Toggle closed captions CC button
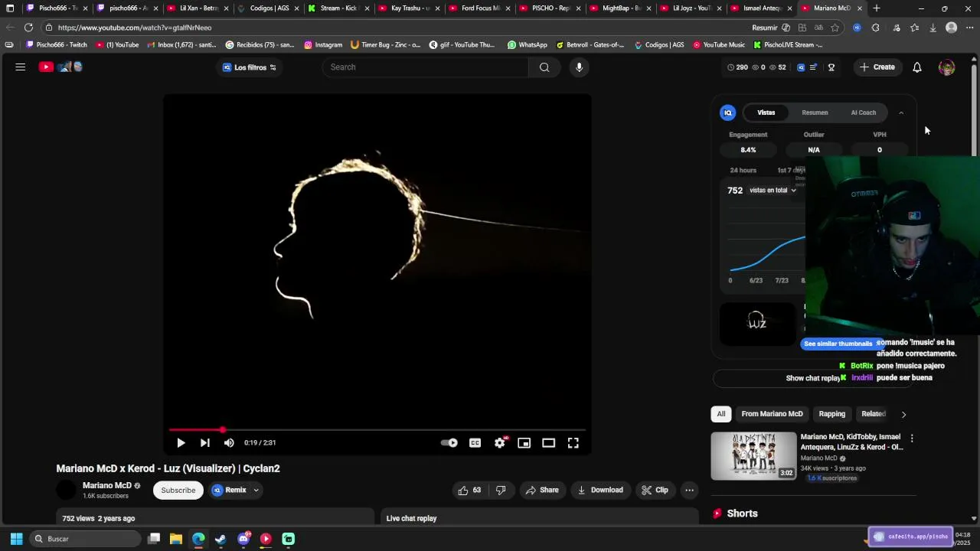Screen dimensions: 980x551 tap(475, 442)
